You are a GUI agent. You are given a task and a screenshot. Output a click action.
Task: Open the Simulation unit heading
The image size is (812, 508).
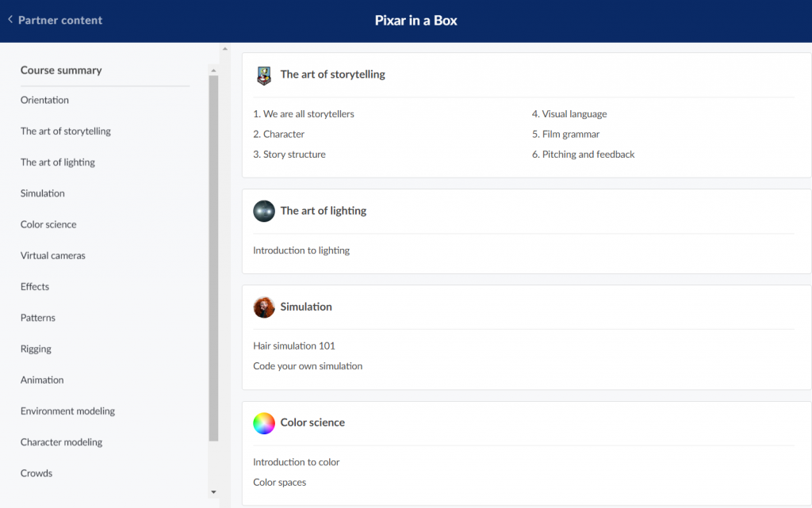306,307
